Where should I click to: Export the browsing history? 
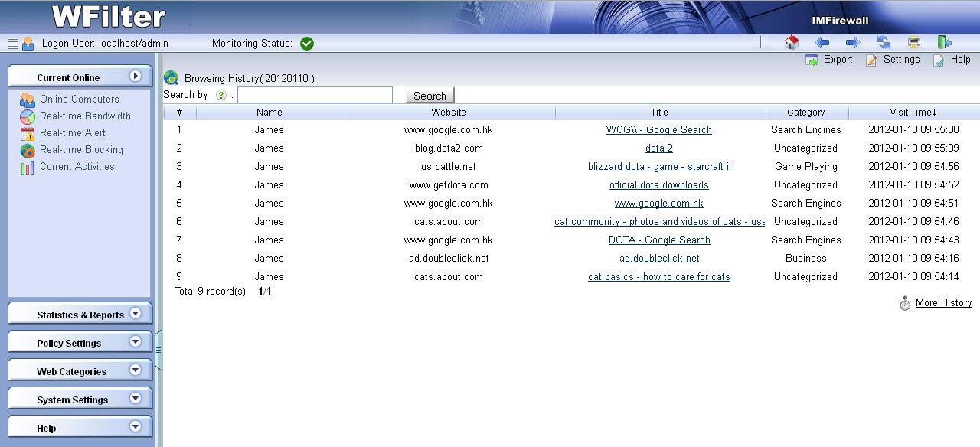[x=829, y=60]
